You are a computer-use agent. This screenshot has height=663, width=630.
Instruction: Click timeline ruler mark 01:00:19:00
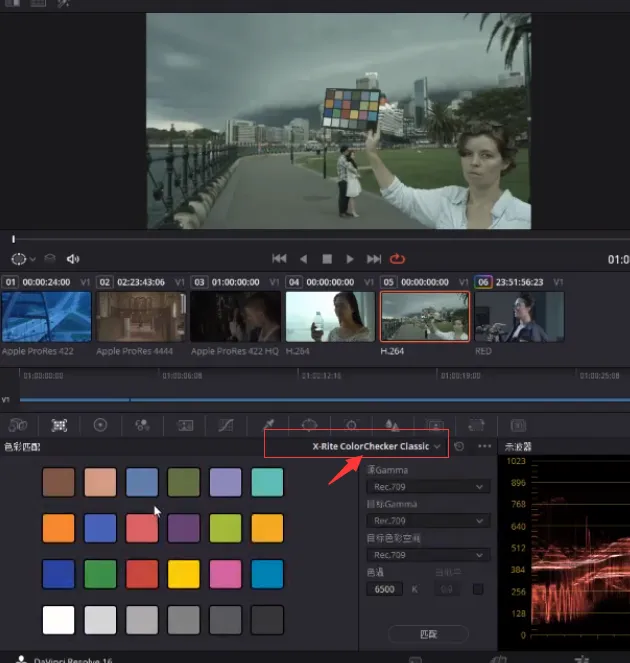(460, 375)
